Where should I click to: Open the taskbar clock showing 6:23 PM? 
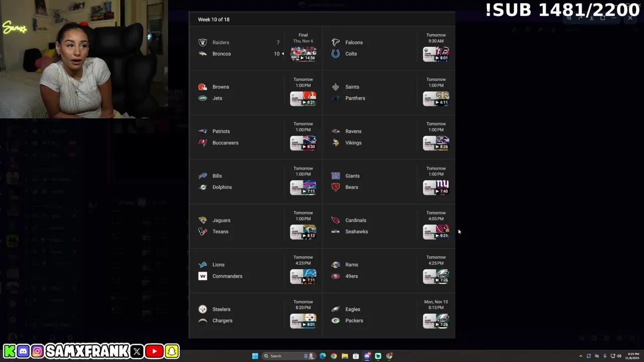click(x=632, y=356)
